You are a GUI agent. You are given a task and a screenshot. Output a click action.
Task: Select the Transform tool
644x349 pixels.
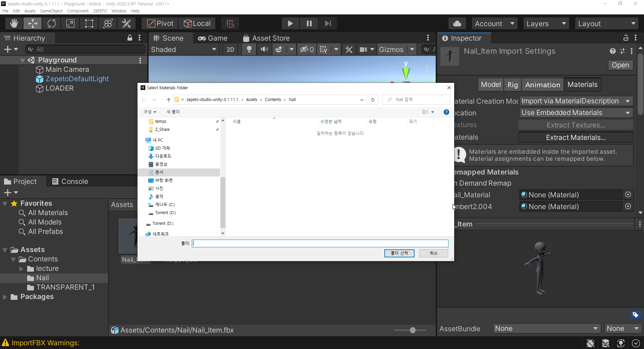click(108, 23)
